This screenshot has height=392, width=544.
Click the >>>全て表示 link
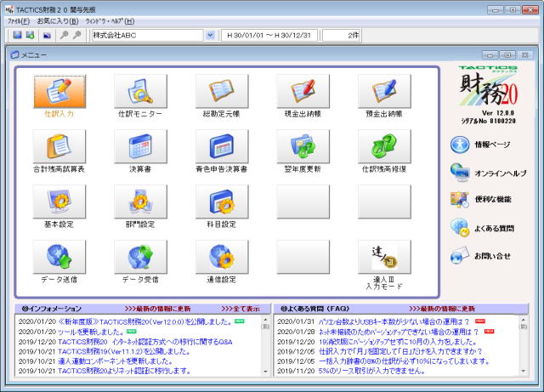(241, 309)
